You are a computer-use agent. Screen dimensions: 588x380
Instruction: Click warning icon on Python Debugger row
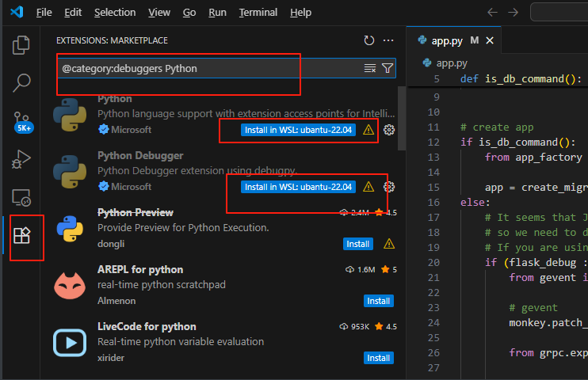pyautogui.click(x=368, y=187)
